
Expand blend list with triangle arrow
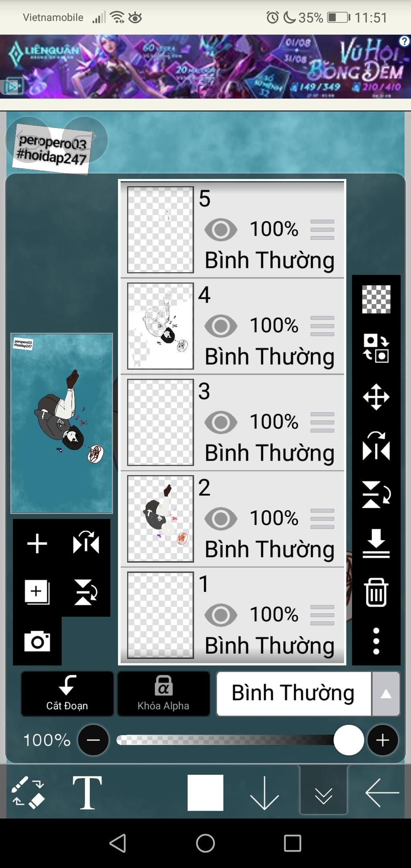(x=386, y=694)
